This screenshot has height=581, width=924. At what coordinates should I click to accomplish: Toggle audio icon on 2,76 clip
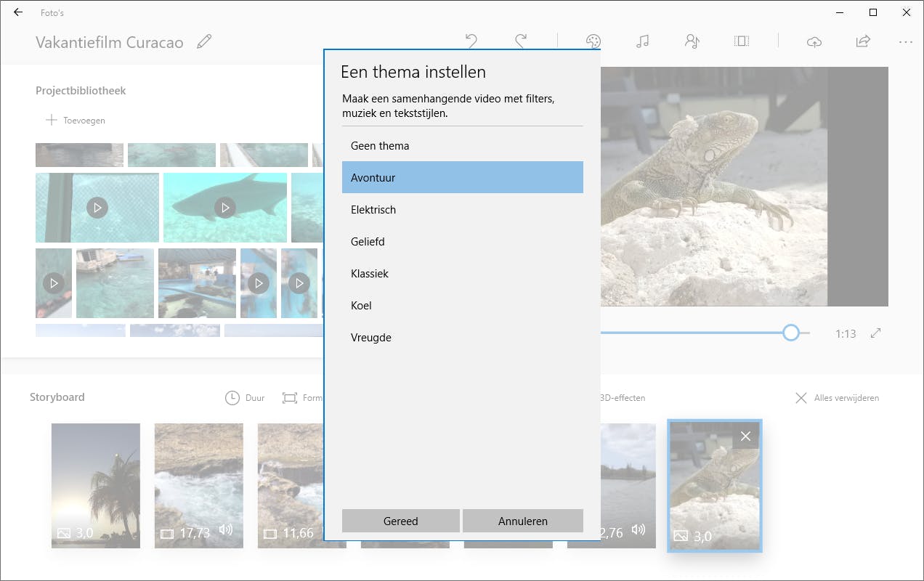(639, 530)
